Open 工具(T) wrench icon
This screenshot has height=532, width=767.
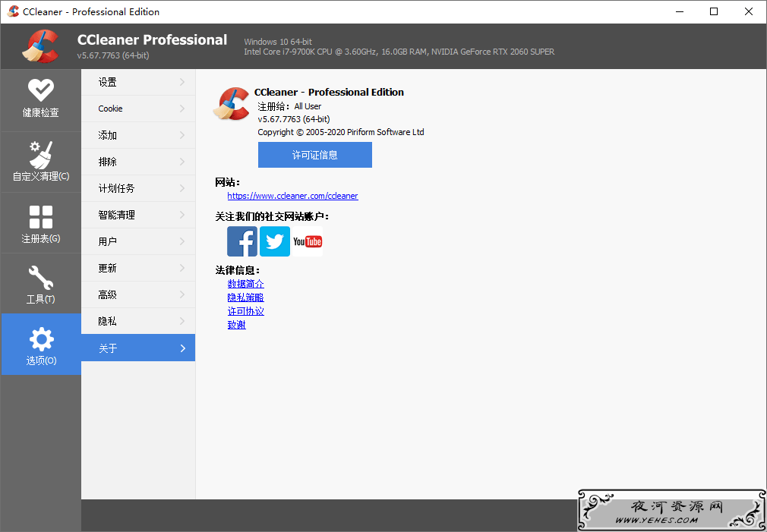40,284
